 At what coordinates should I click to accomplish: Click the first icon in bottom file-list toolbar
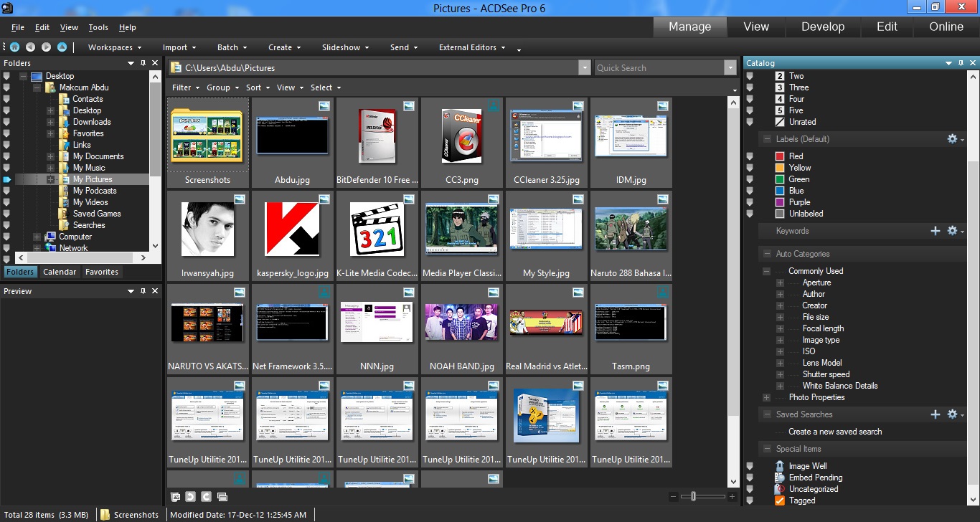(175, 496)
